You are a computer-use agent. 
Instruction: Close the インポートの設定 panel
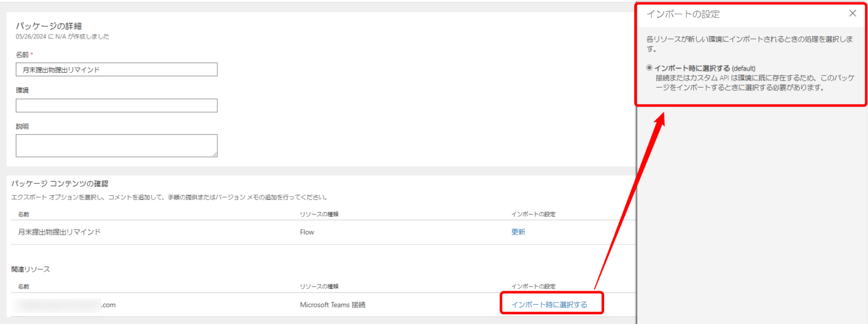coord(853,14)
